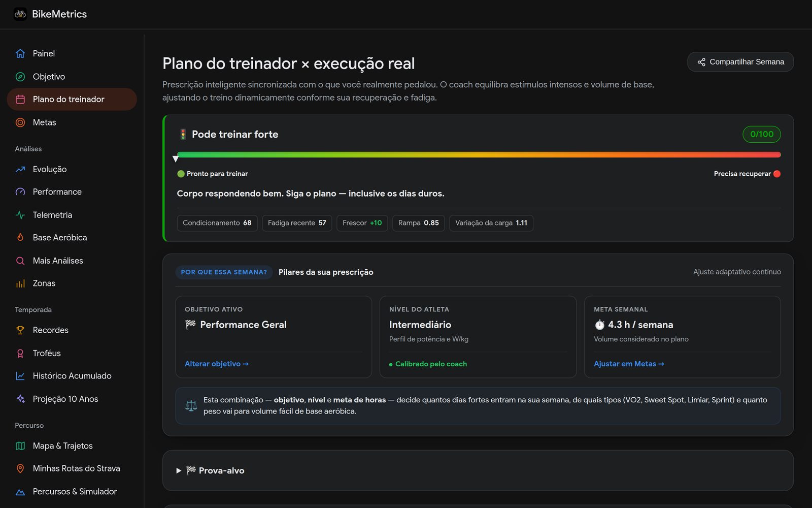This screenshot has height=508, width=812.
Task: Click the Frescor +10 chip
Action: [362, 223]
